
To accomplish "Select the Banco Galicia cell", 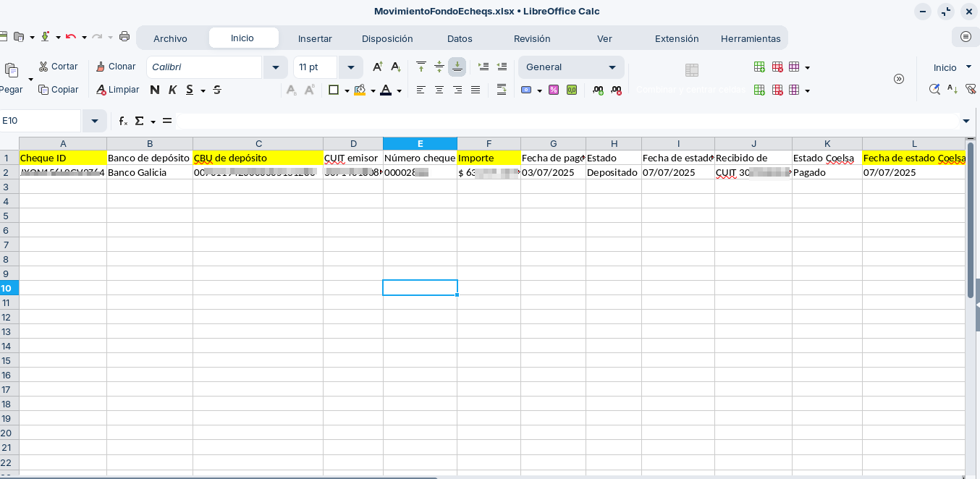I will pos(149,172).
